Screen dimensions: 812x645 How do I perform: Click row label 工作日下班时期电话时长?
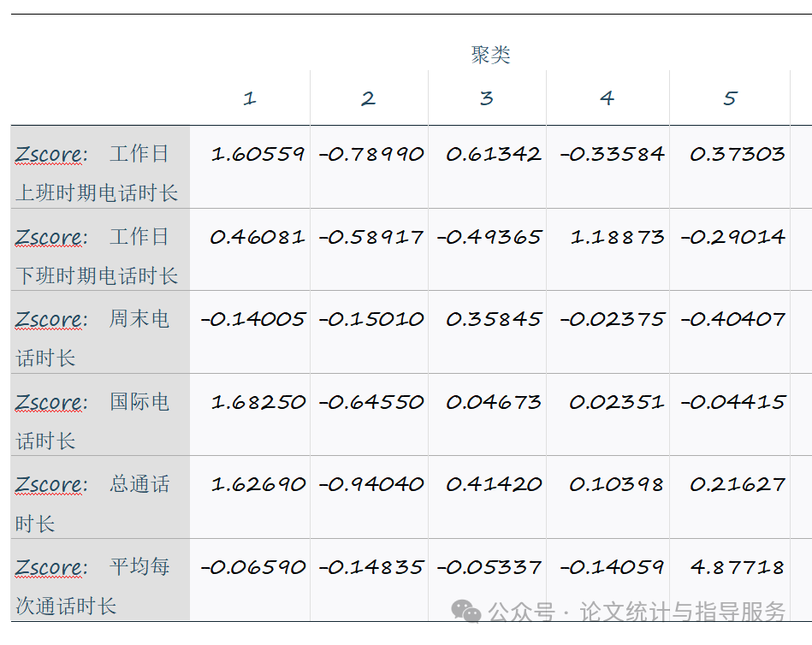pyautogui.click(x=97, y=256)
